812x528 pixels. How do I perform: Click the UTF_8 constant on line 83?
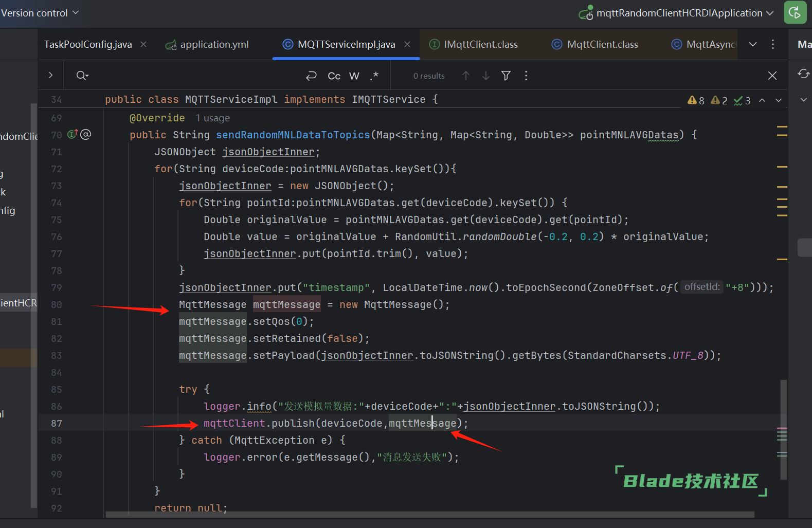pos(688,356)
